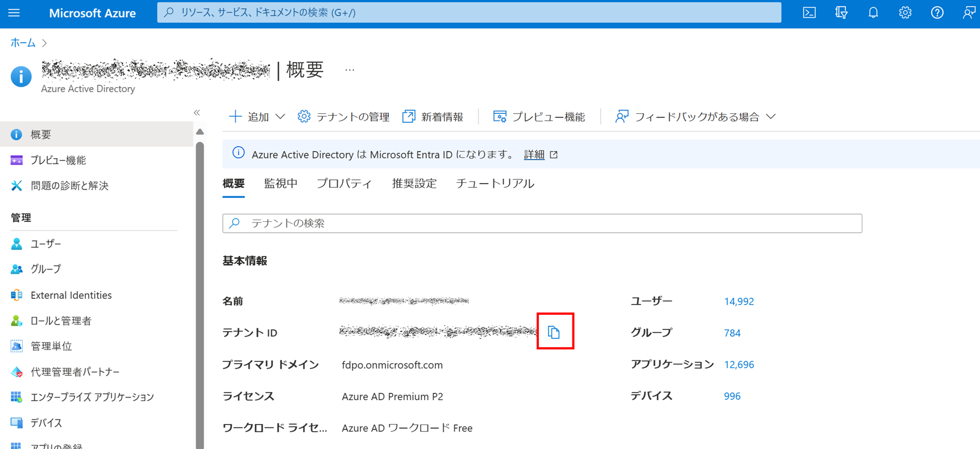Viewport: 980px width, 449px height.
Task: Switch to the チュートリアル tab
Action: click(x=495, y=184)
